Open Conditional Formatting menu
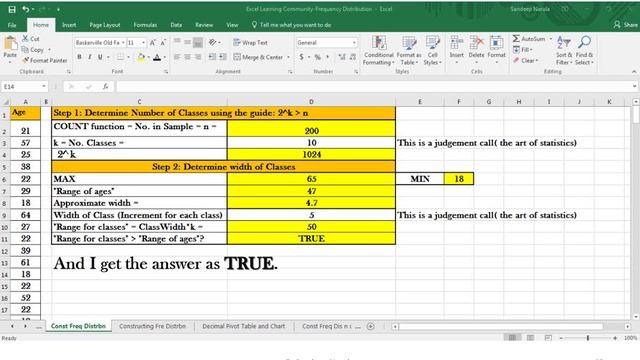Viewport: 640px width, 360px height. click(379, 51)
